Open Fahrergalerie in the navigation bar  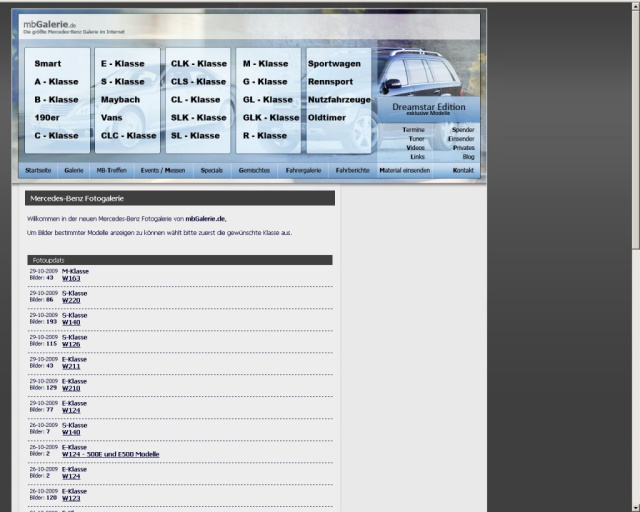tap(303, 170)
